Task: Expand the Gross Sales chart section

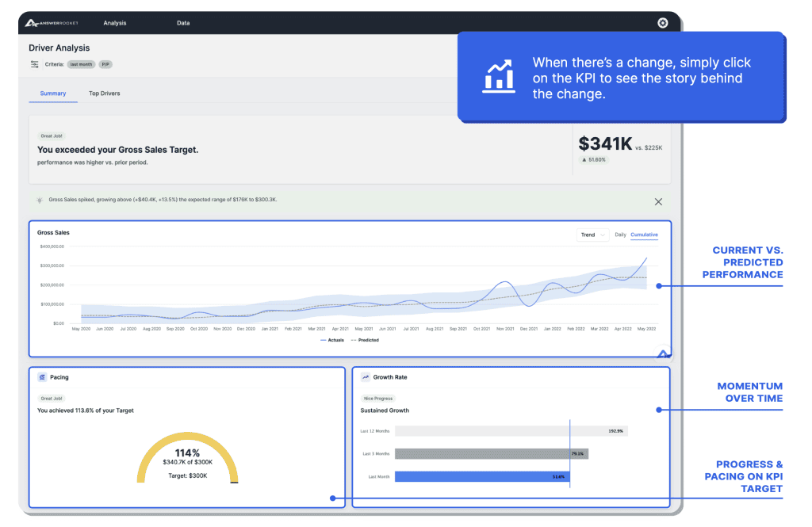Action: click(665, 354)
